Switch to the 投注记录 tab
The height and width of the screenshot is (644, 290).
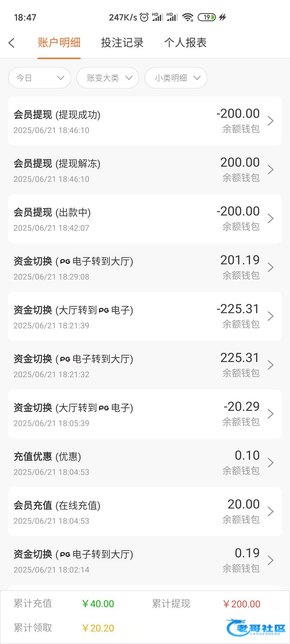click(122, 43)
